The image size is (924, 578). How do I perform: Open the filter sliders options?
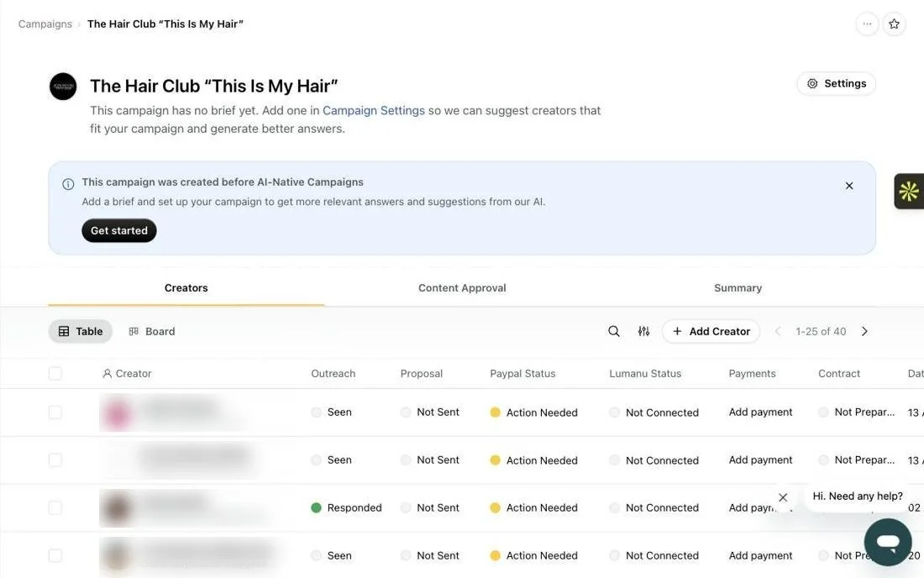643,332
